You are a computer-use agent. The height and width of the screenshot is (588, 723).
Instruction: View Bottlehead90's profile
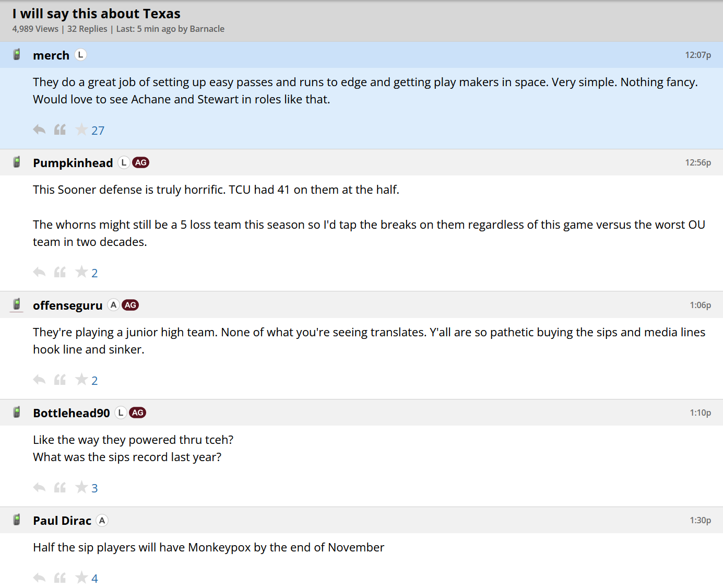pos(72,413)
